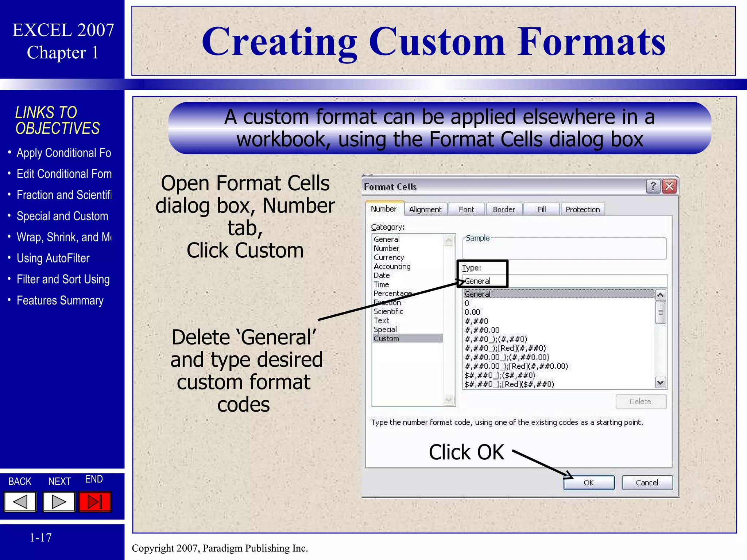
Task: Open the Border tab
Action: 504,210
